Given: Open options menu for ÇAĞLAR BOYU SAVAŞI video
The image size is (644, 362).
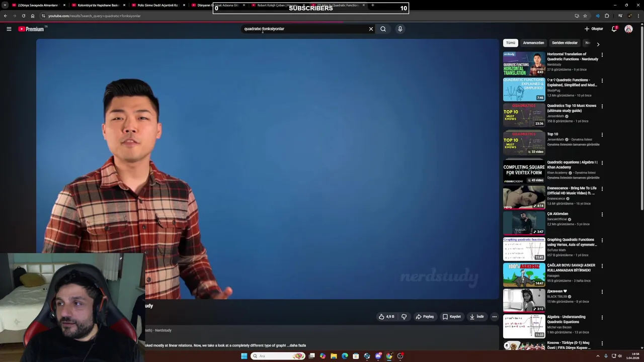Looking at the screenshot, I should (x=602, y=266).
